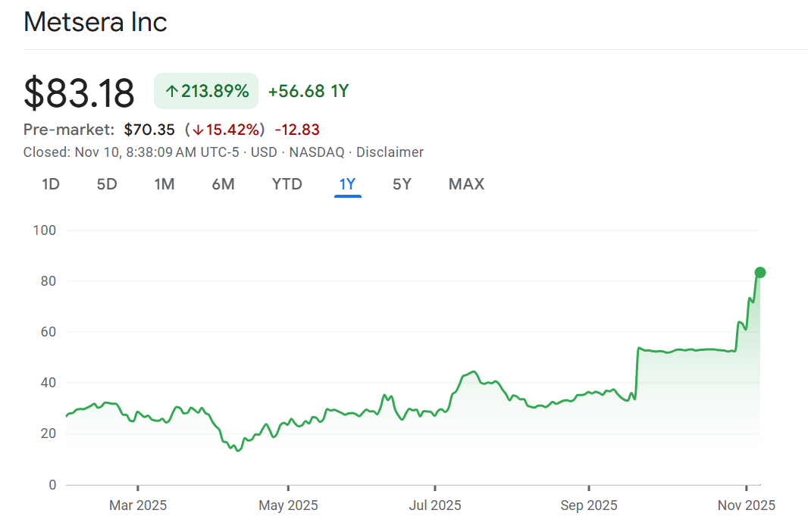Viewport: 808px width, 532px height.
Task: Click the green endpoint dot on chart
Action: pos(760,273)
